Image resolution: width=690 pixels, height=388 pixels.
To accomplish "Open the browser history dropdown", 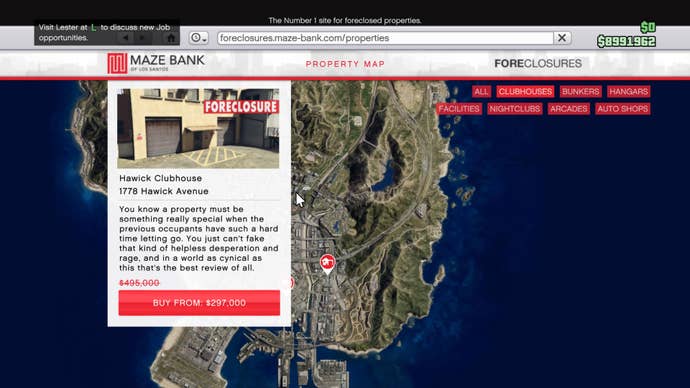I will point(198,38).
